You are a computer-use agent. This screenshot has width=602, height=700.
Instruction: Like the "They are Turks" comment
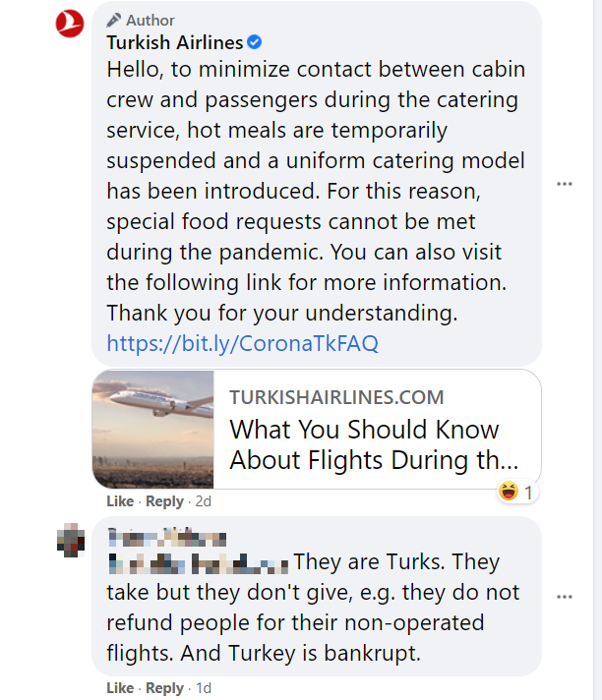click(120, 688)
